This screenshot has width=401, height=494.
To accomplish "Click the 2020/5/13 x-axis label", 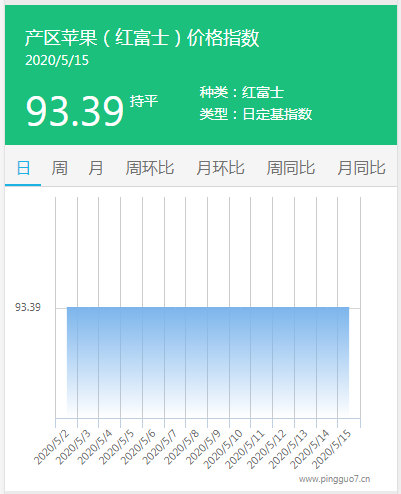I will coord(288,449).
